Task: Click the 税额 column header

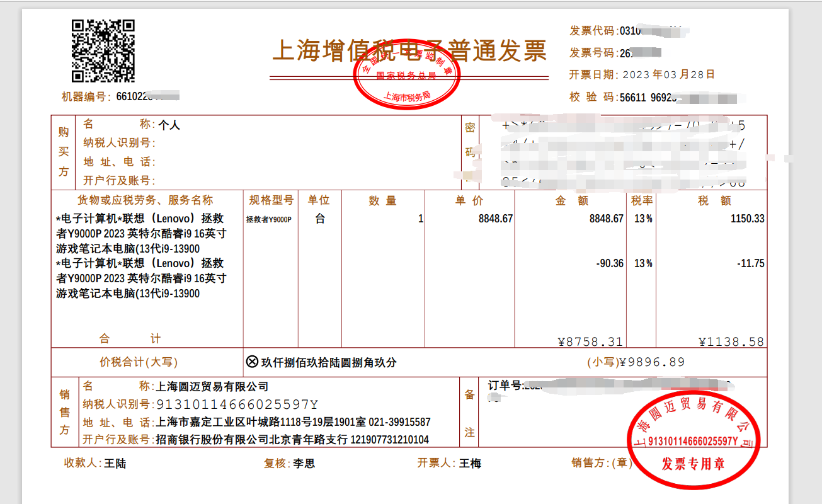Action: click(x=714, y=200)
